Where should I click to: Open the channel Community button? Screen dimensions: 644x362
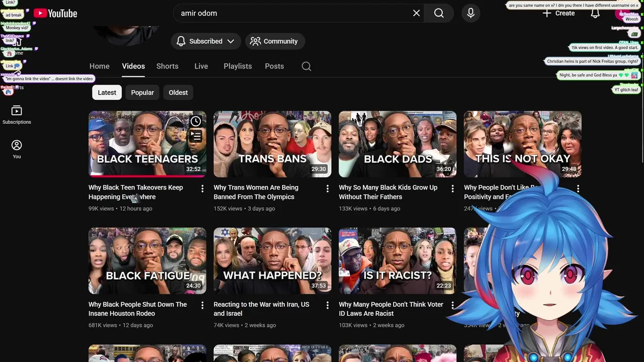(274, 41)
